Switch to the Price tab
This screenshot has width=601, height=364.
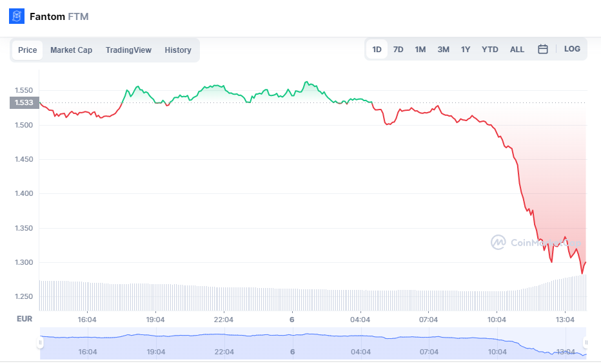(x=28, y=50)
